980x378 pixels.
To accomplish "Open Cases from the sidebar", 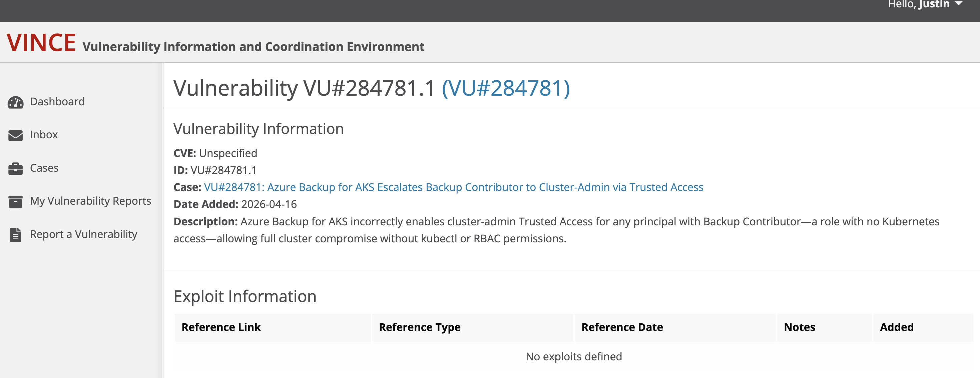I will (44, 168).
